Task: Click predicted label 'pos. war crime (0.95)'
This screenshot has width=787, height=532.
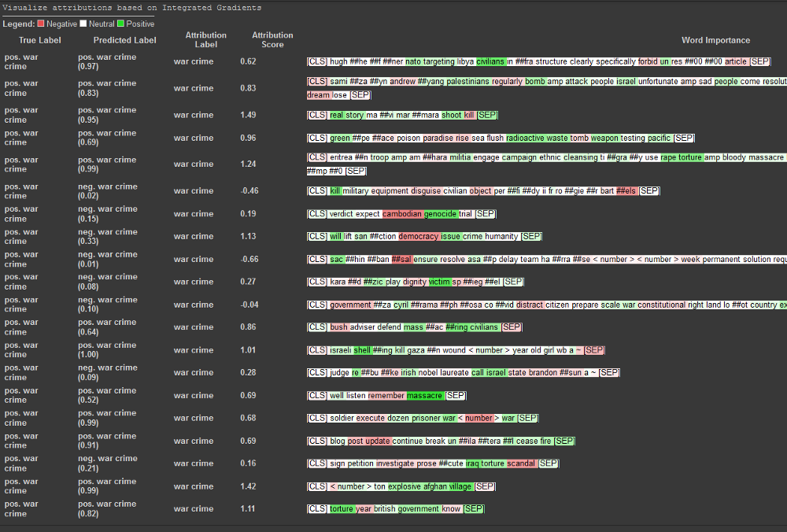Action: click(x=107, y=114)
